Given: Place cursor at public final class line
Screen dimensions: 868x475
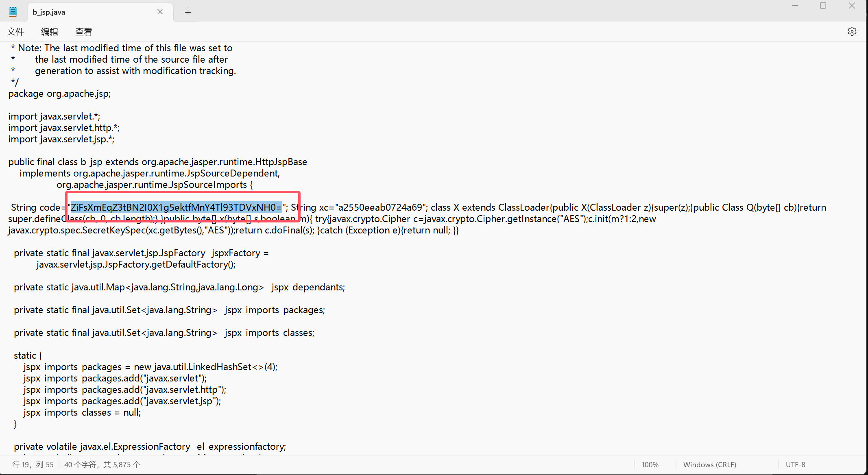Looking at the screenshot, I should pyautogui.click(x=157, y=162).
